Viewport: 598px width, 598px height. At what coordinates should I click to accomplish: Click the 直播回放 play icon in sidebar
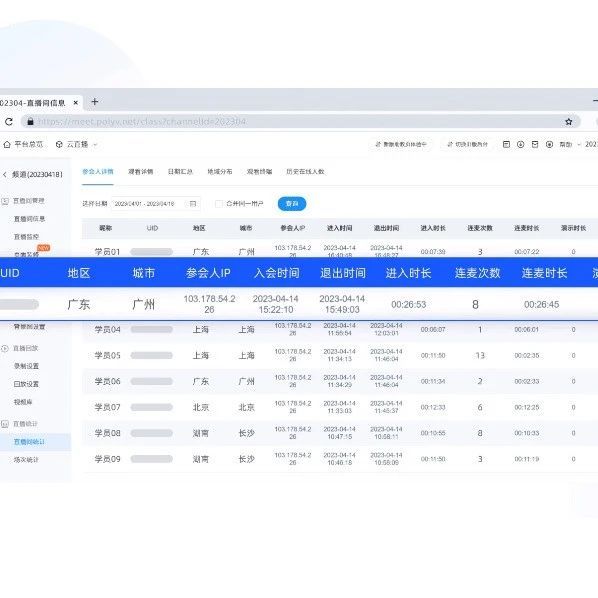point(5,348)
